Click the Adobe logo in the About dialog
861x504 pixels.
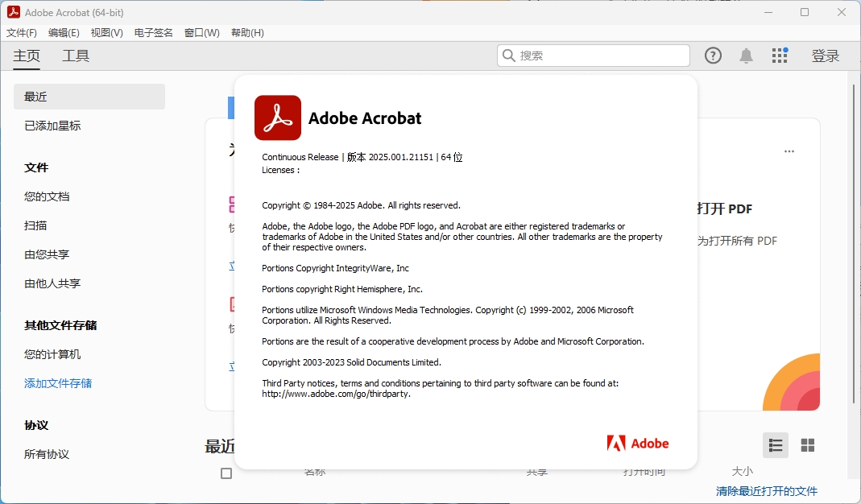coord(637,443)
